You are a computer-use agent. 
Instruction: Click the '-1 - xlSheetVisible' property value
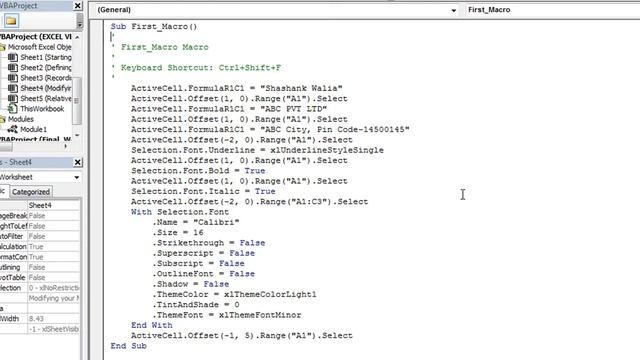pos(53,329)
